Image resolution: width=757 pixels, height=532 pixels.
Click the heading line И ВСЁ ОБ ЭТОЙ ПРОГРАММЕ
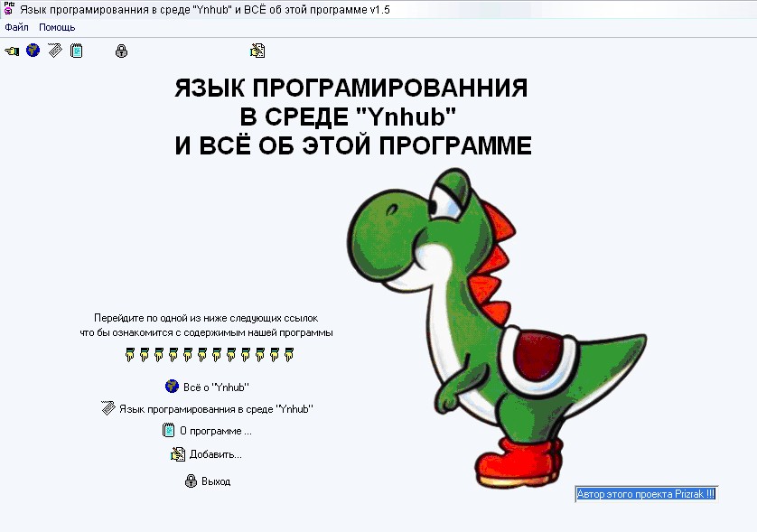(x=353, y=145)
